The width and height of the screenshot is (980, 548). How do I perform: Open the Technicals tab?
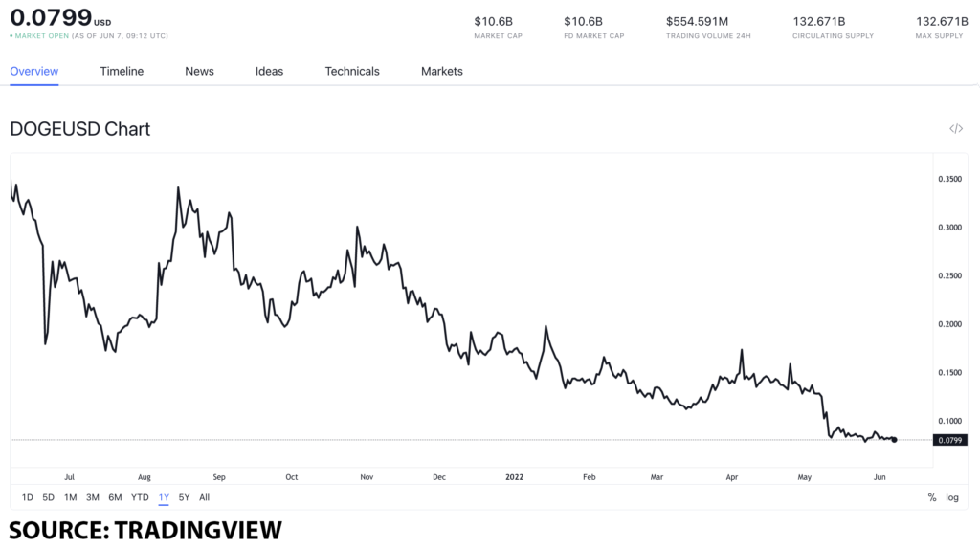352,71
